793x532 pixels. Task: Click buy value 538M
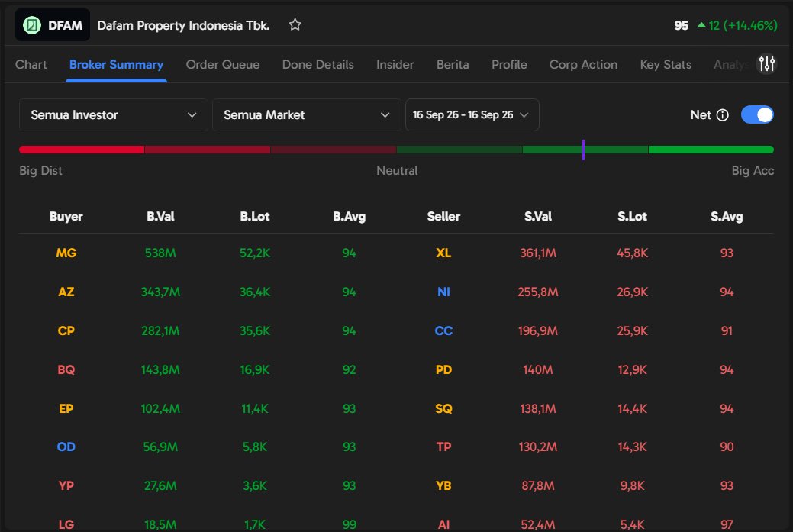tap(160, 253)
